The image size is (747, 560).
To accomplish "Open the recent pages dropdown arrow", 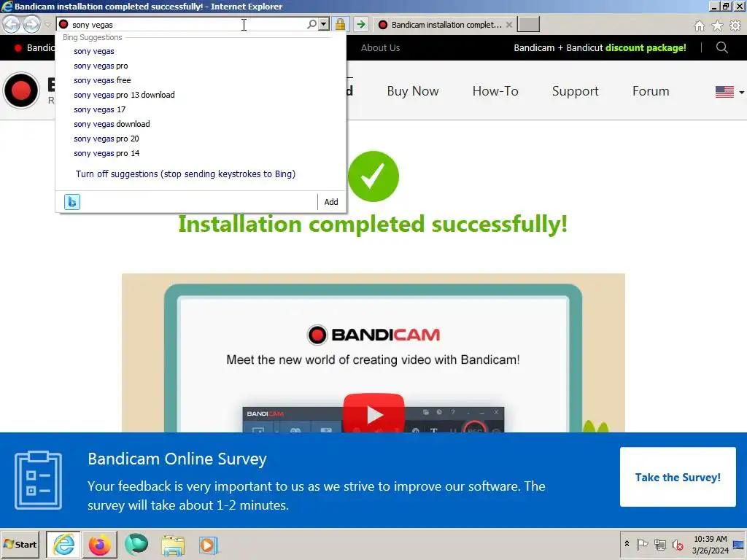I will [x=47, y=25].
